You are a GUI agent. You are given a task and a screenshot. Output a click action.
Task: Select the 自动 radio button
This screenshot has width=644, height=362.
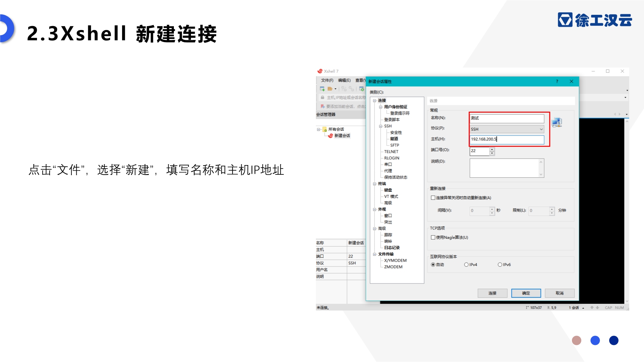coord(433,265)
